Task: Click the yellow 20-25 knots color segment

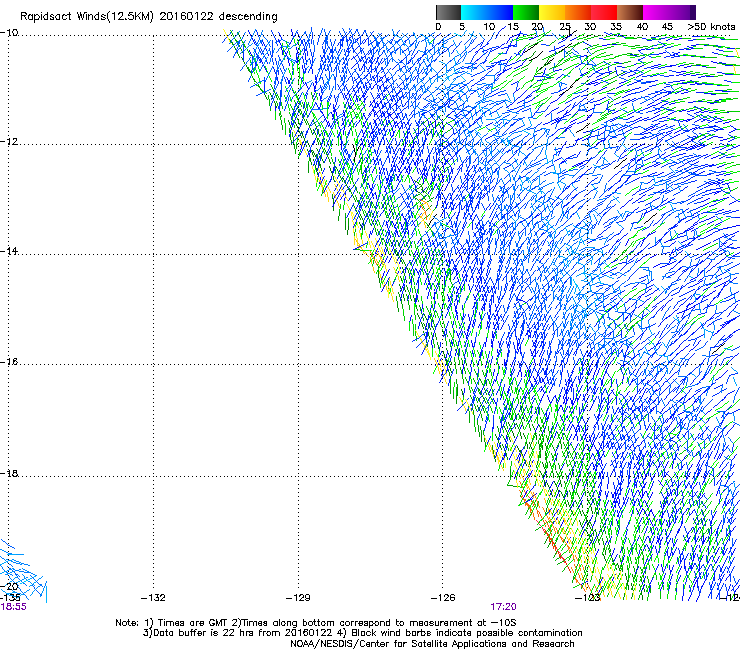Action: (552, 12)
